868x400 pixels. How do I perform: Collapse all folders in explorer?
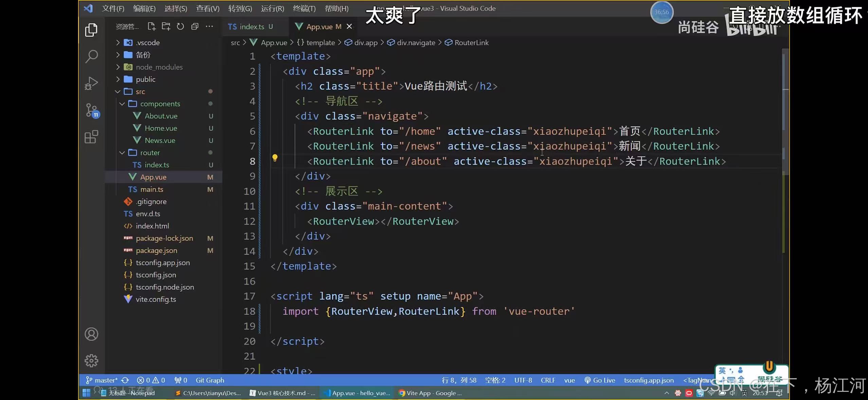(195, 26)
